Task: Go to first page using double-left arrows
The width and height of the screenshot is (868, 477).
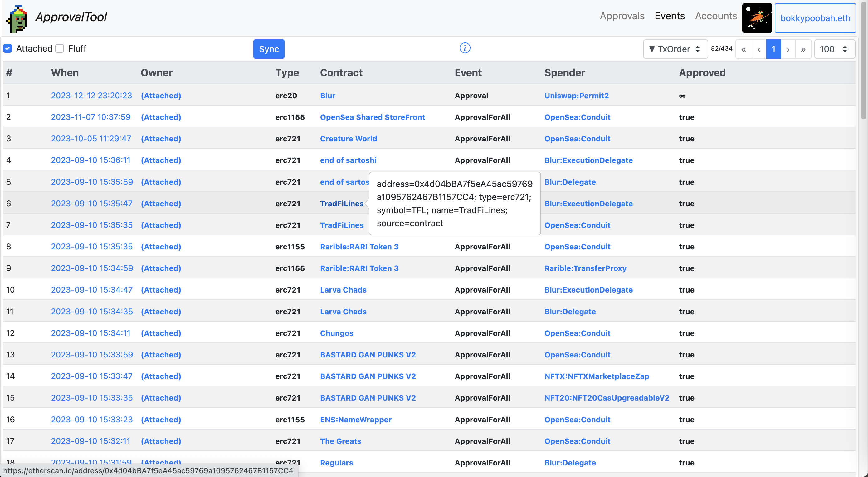Action: click(743, 49)
